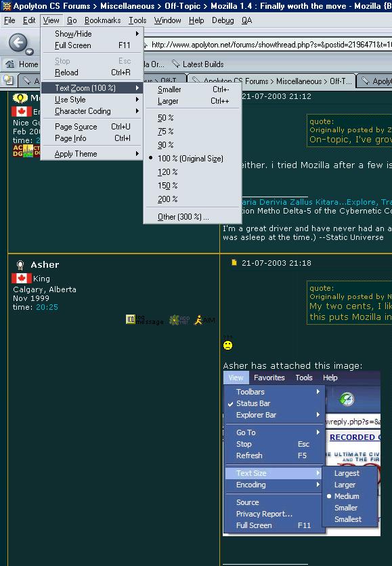
Task: Click the AIM running man icon
Action: coord(198,320)
